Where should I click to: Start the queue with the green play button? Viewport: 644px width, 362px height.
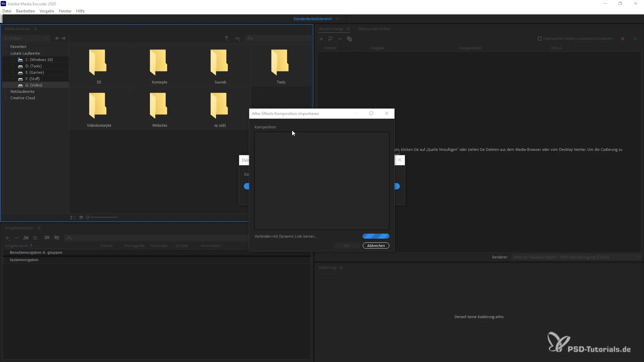pyautogui.click(x=635, y=39)
